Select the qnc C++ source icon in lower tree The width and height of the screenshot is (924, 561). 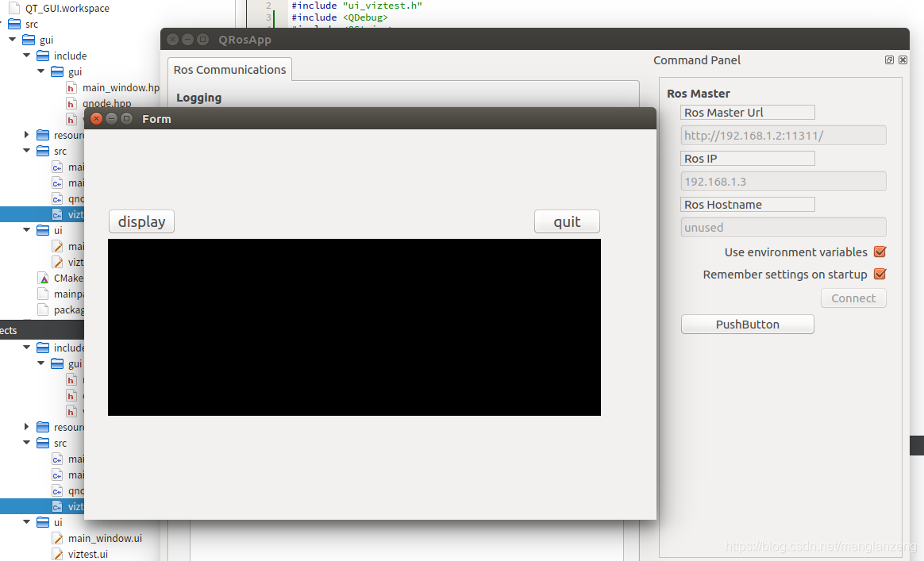click(x=57, y=491)
